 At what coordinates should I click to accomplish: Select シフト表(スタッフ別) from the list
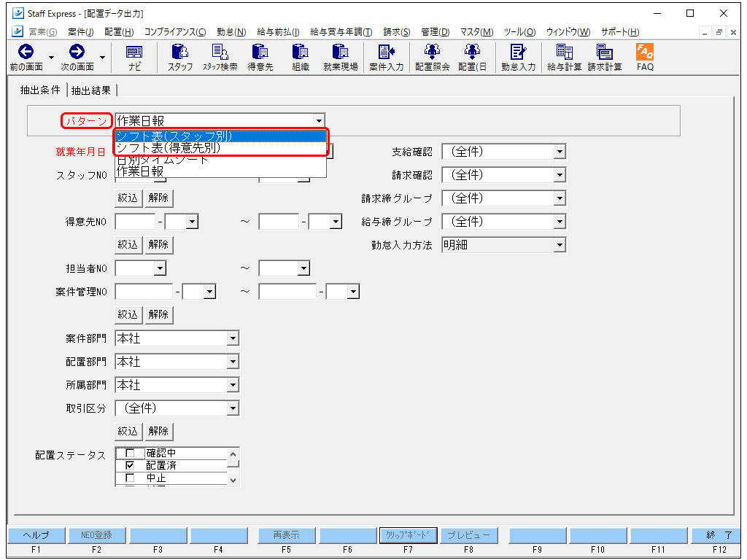point(220,136)
